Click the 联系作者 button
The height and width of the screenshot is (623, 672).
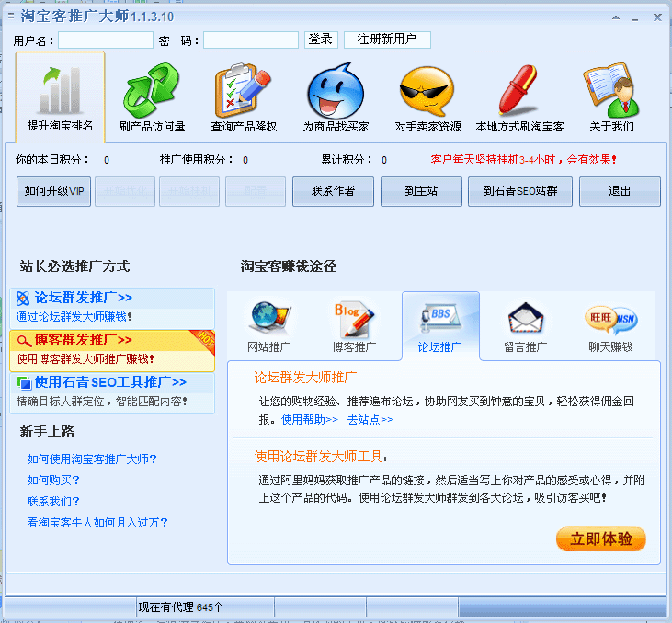pyautogui.click(x=333, y=191)
